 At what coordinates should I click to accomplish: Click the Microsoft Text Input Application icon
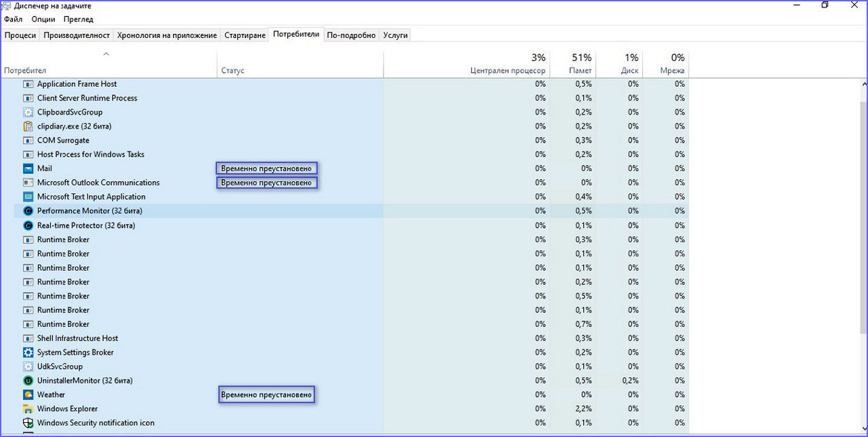pyautogui.click(x=28, y=197)
